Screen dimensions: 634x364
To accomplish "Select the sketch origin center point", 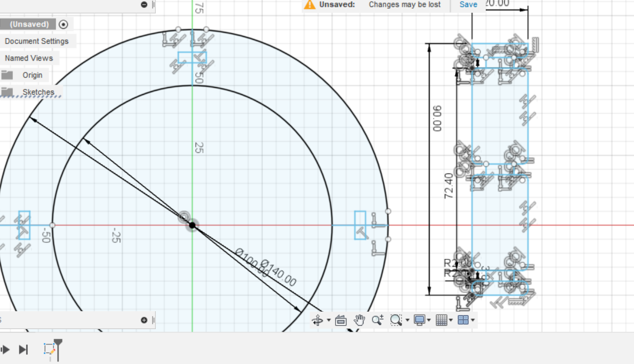I will pyautogui.click(x=192, y=225).
